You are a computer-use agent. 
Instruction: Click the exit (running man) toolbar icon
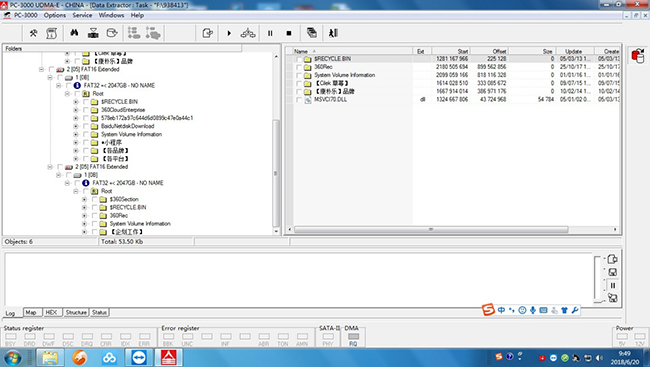[x=333, y=33]
